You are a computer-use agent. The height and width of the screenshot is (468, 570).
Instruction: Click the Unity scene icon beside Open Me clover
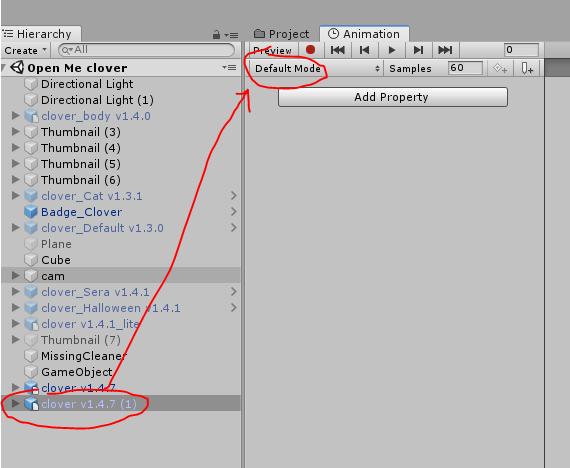[x=17, y=68]
